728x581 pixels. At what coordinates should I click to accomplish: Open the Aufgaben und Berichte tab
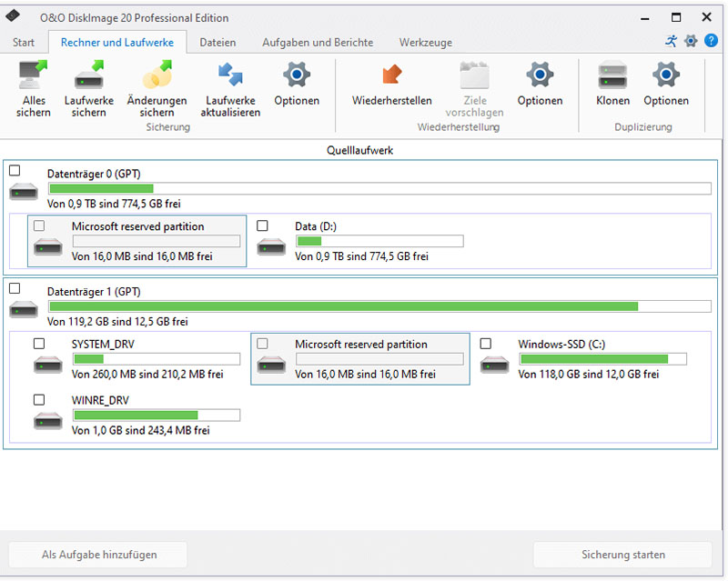point(318,42)
